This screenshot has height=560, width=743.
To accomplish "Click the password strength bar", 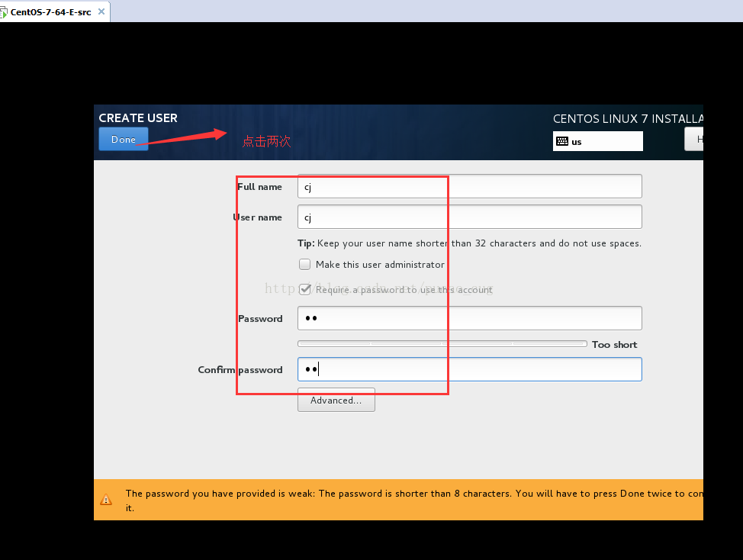I will point(442,343).
